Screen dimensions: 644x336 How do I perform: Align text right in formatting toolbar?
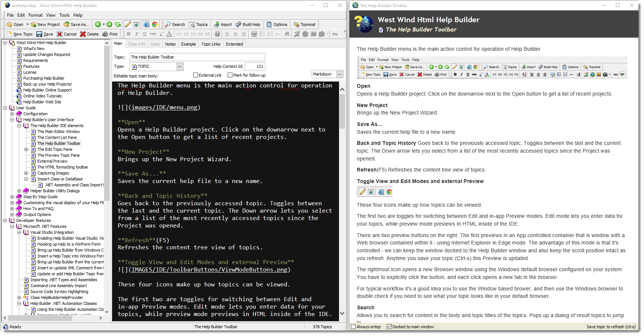click(x=244, y=34)
